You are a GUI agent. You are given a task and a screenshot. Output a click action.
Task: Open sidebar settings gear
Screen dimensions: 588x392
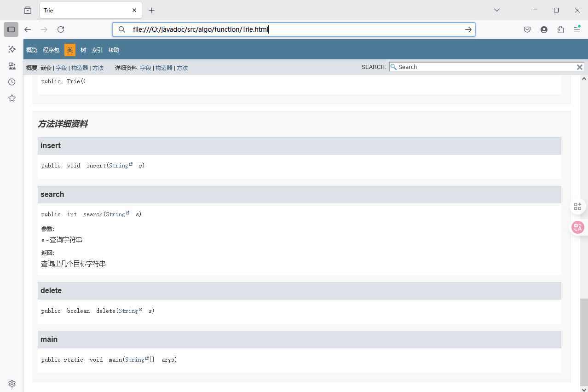[x=12, y=384]
